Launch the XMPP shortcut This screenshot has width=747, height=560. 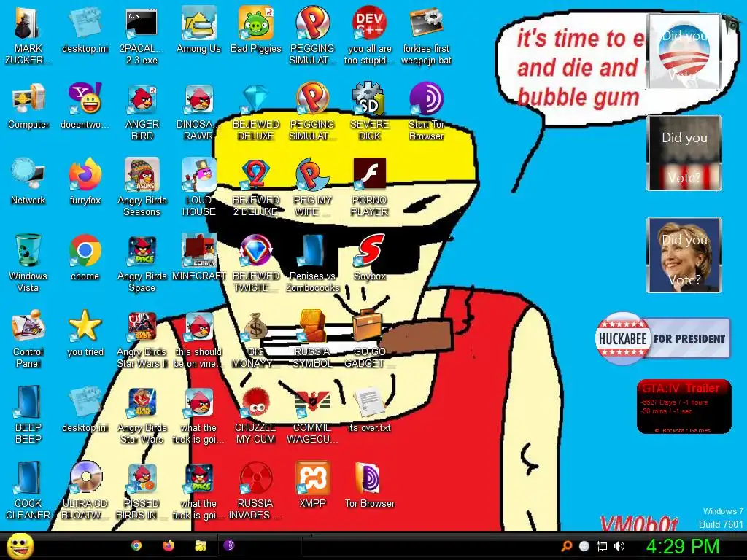(x=312, y=485)
